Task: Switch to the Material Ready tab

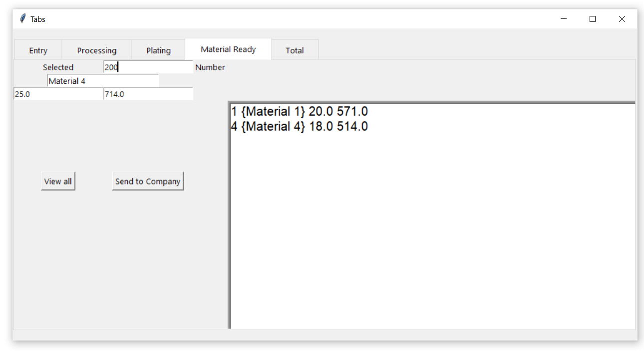Action: 228,48
